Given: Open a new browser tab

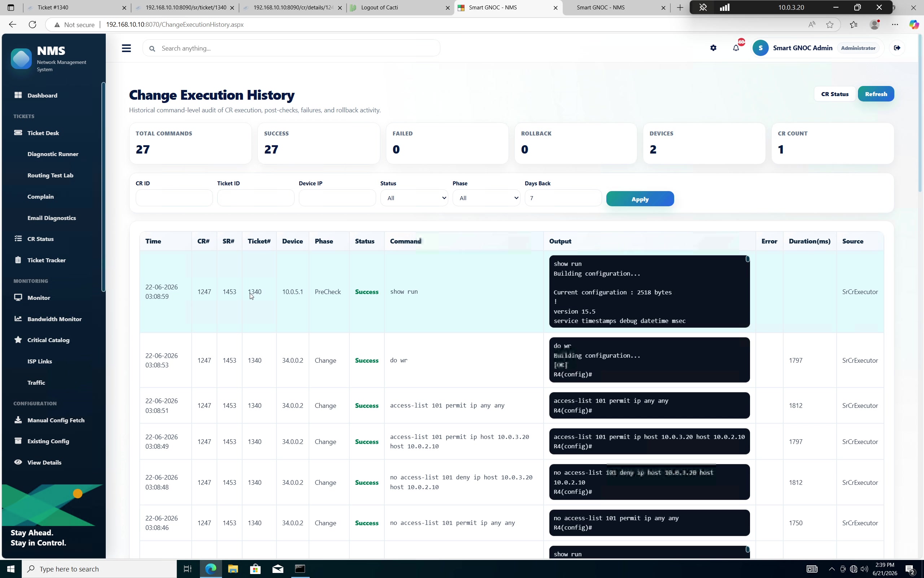Looking at the screenshot, I should click(x=680, y=8).
